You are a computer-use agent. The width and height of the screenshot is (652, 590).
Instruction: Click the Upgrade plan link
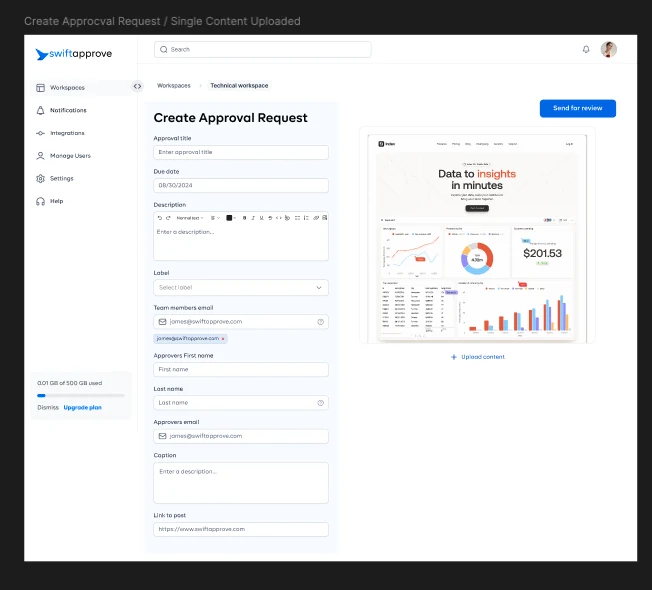[x=82, y=407]
